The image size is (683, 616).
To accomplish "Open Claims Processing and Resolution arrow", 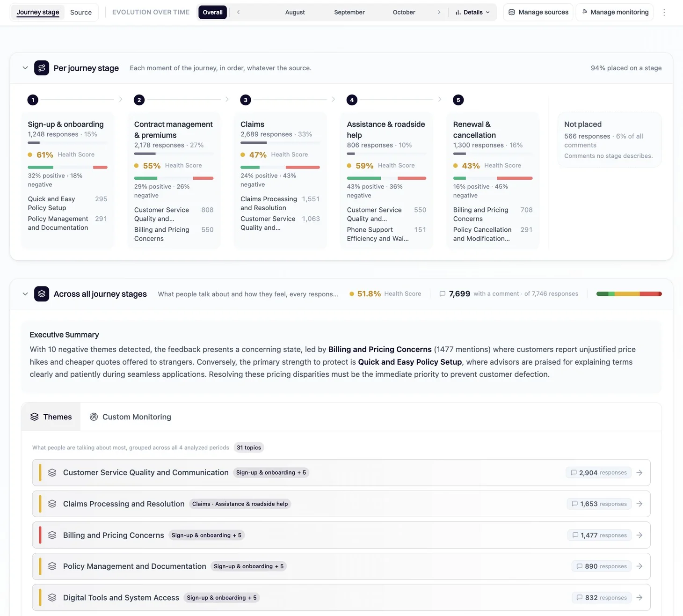I will pyautogui.click(x=639, y=504).
